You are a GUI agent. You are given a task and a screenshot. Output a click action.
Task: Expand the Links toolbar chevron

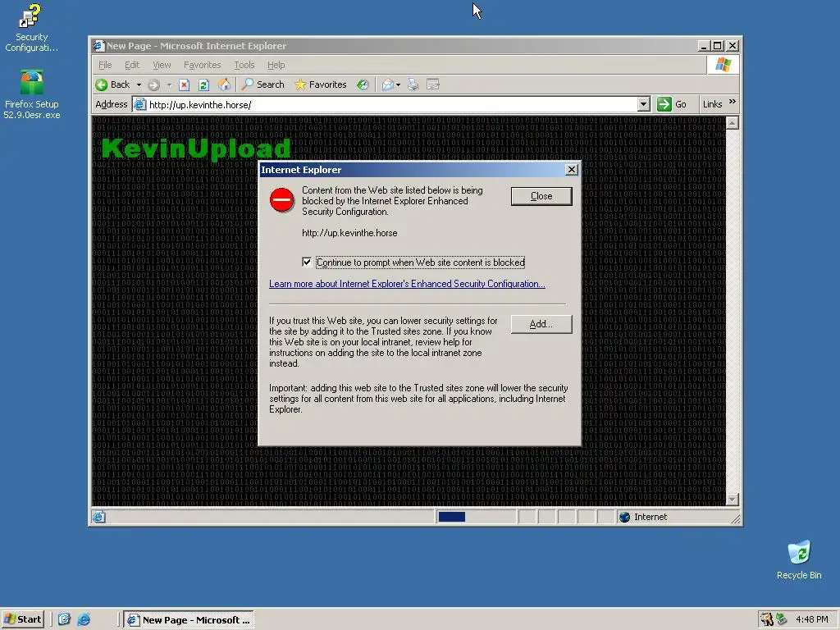point(733,102)
